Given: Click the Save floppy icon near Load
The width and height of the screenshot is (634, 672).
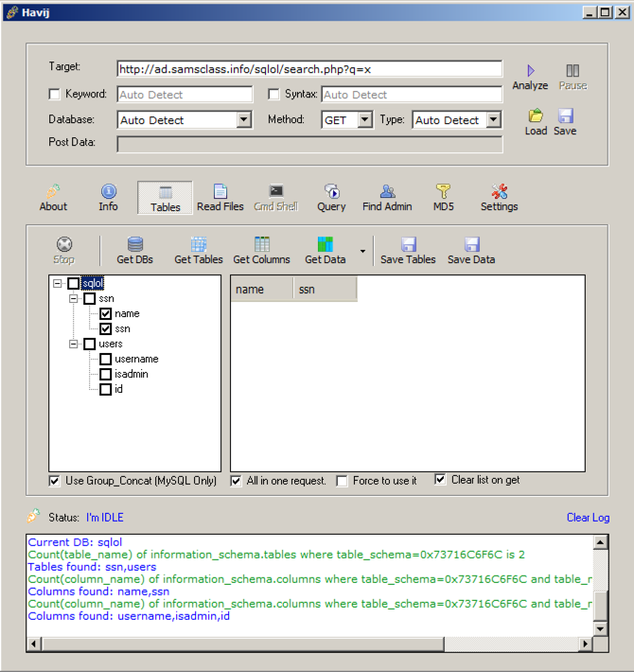Looking at the screenshot, I should 566,115.
